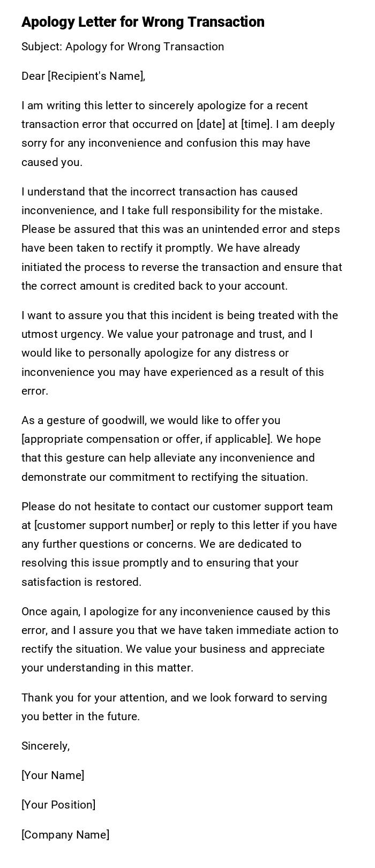Click the "Apology Letter for Wrong Transaction" heading
The width and height of the screenshot is (375, 868).
(x=143, y=22)
